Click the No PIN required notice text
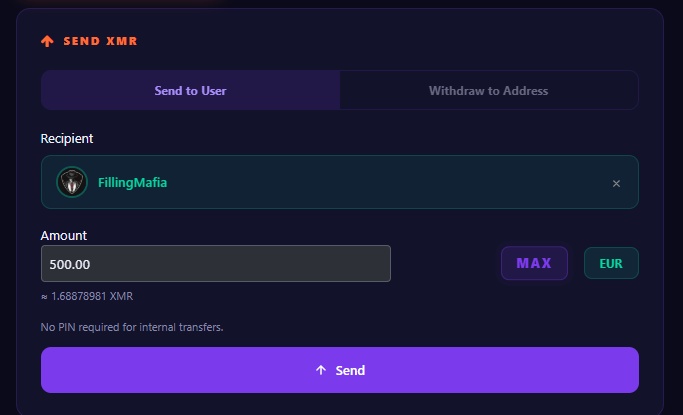Image resolution: width=683 pixels, height=415 pixels. tap(132, 327)
